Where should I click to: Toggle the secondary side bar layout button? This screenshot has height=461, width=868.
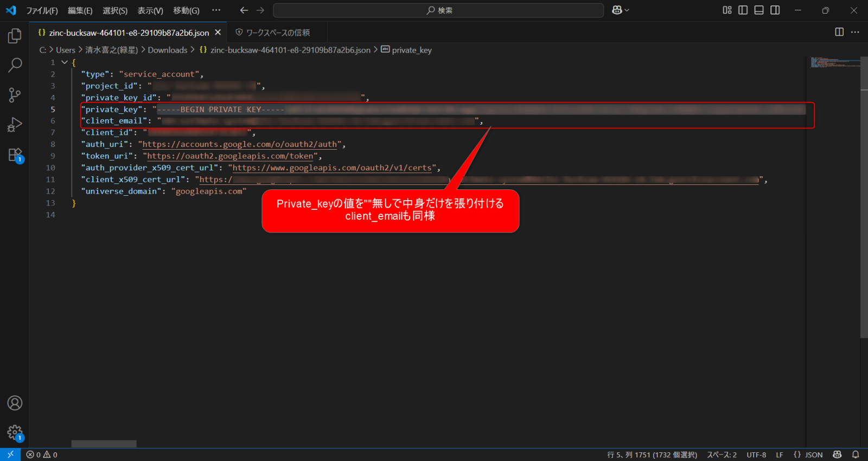[x=775, y=10]
